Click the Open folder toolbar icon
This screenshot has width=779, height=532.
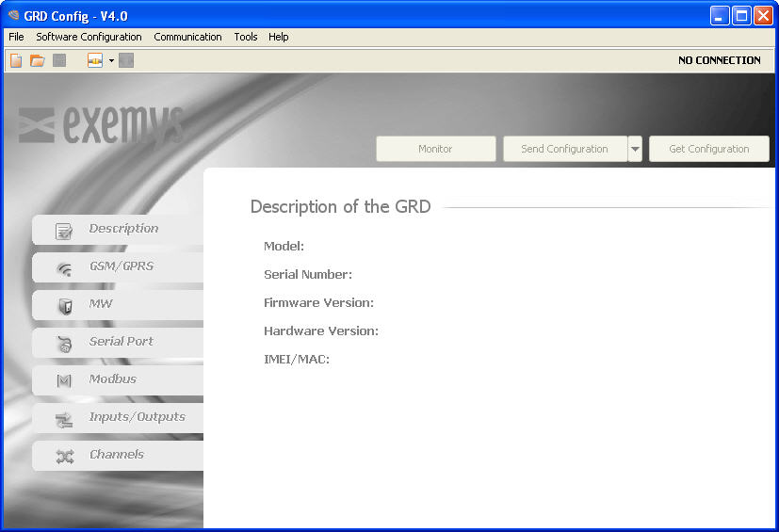37,60
